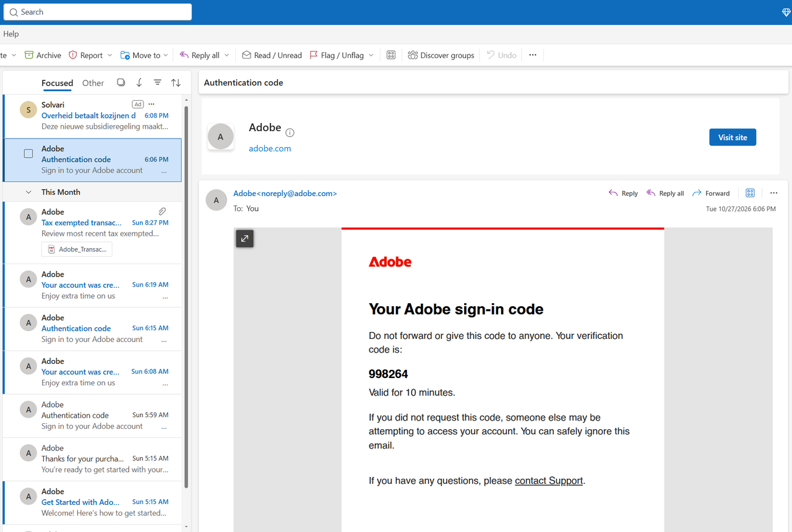
Task: Tick the checkbox on the selected Adobe message
Action: tap(28, 153)
